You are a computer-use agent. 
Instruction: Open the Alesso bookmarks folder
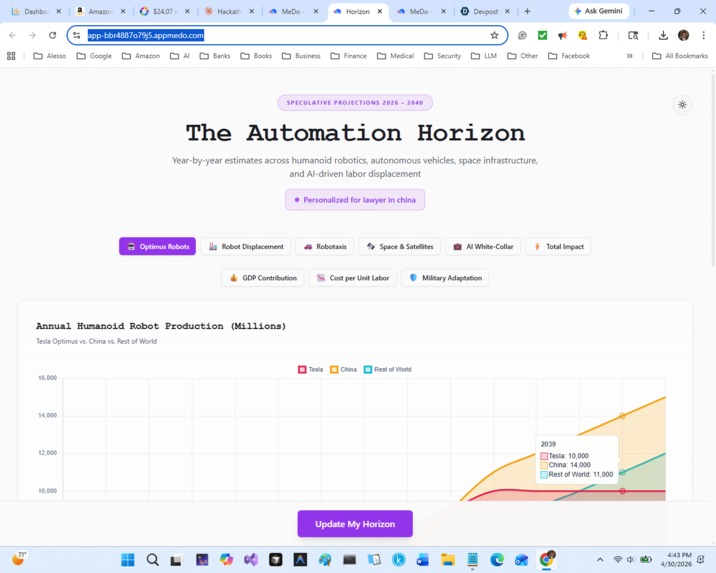50,56
